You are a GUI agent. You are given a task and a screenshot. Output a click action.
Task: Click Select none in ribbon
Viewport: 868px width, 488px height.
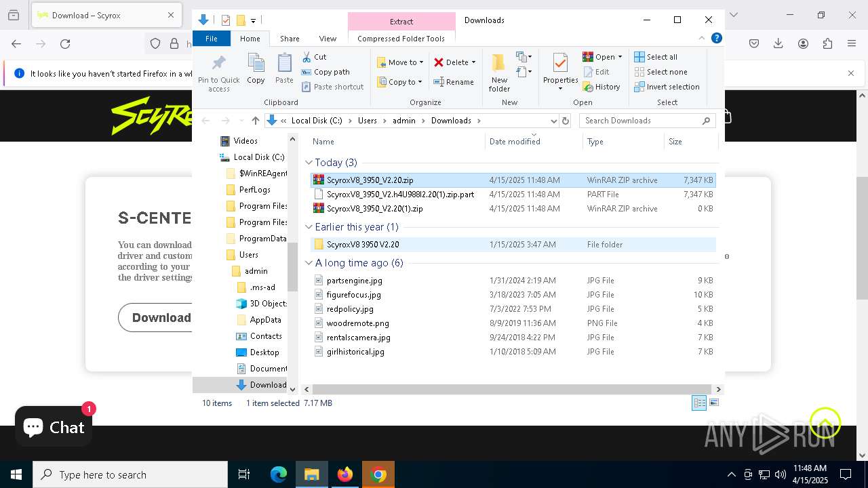(x=660, y=72)
